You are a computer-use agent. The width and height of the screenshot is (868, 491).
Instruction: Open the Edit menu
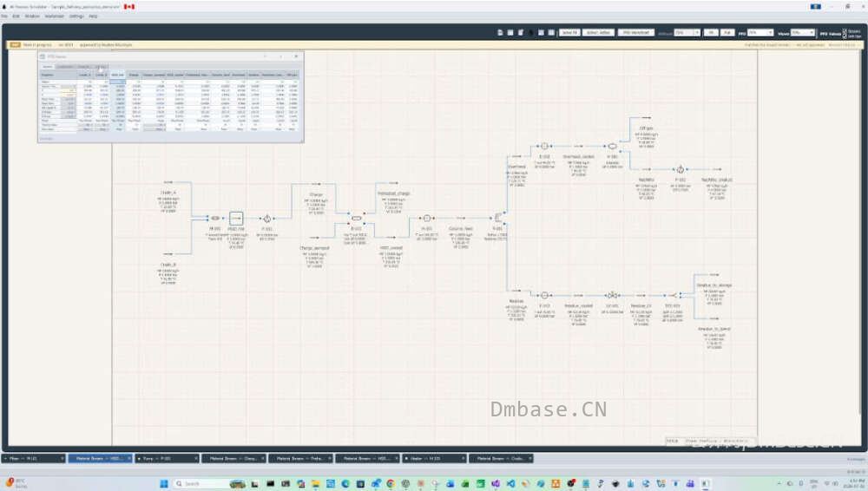[x=16, y=16]
